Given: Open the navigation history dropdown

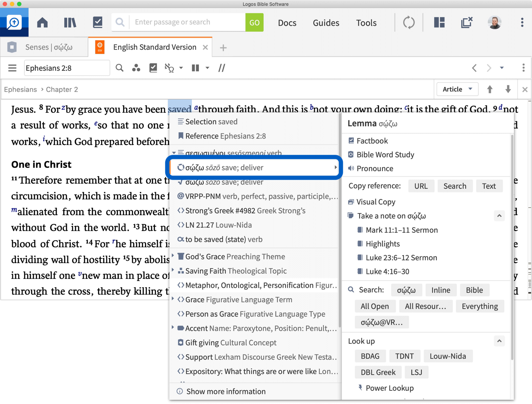Looking at the screenshot, I should [x=502, y=68].
